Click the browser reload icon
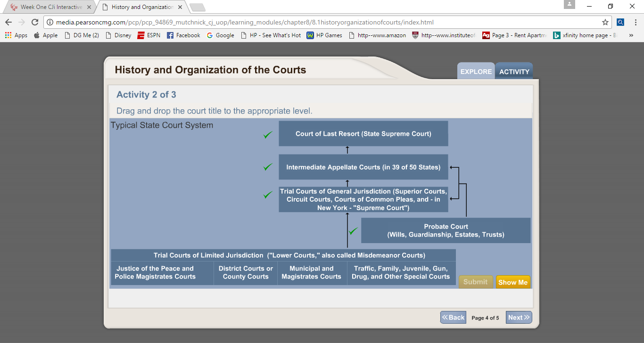The height and width of the screenshot is (343, 644). click(34, 22)
